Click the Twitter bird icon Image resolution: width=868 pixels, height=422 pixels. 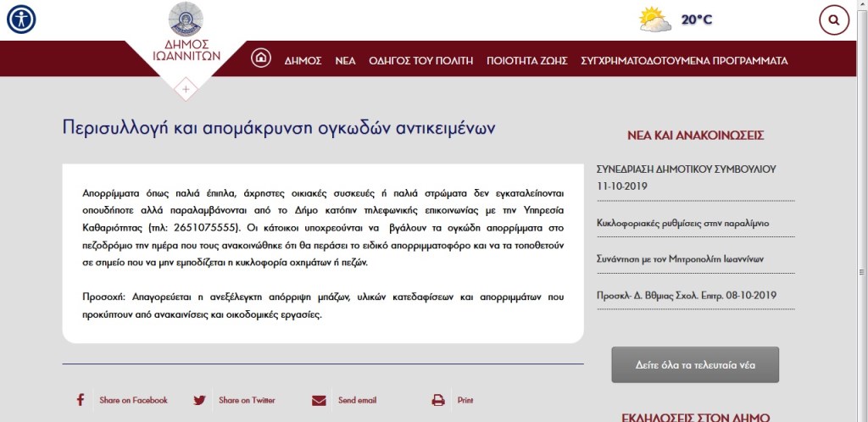click(x=199, y=400)
